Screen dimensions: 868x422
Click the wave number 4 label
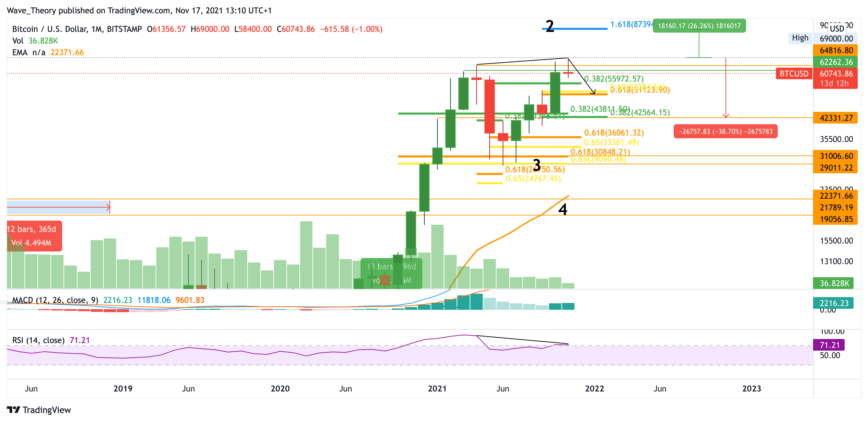point(562,209)
